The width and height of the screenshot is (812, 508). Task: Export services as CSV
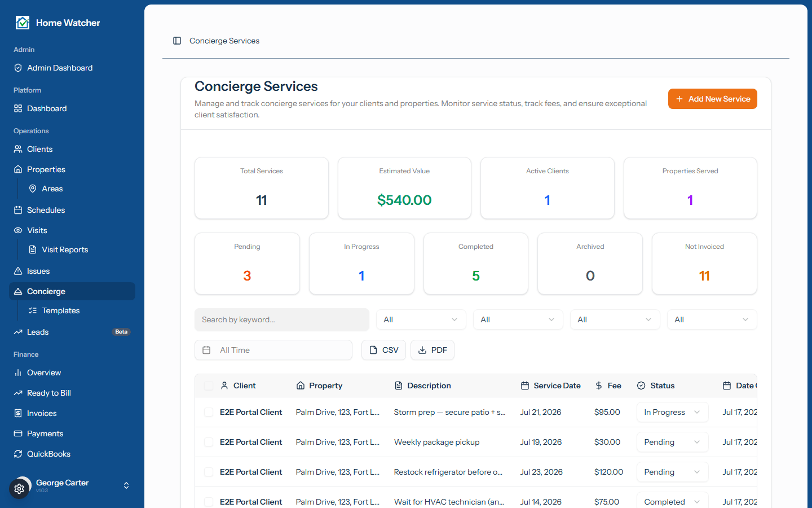coord(383,350)
